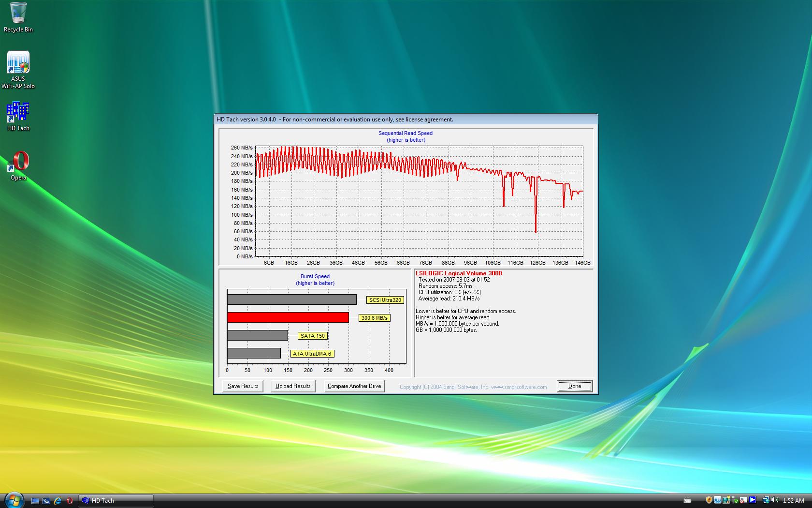
Task: Click the copyright Simpli Software text
Action: 473,387
